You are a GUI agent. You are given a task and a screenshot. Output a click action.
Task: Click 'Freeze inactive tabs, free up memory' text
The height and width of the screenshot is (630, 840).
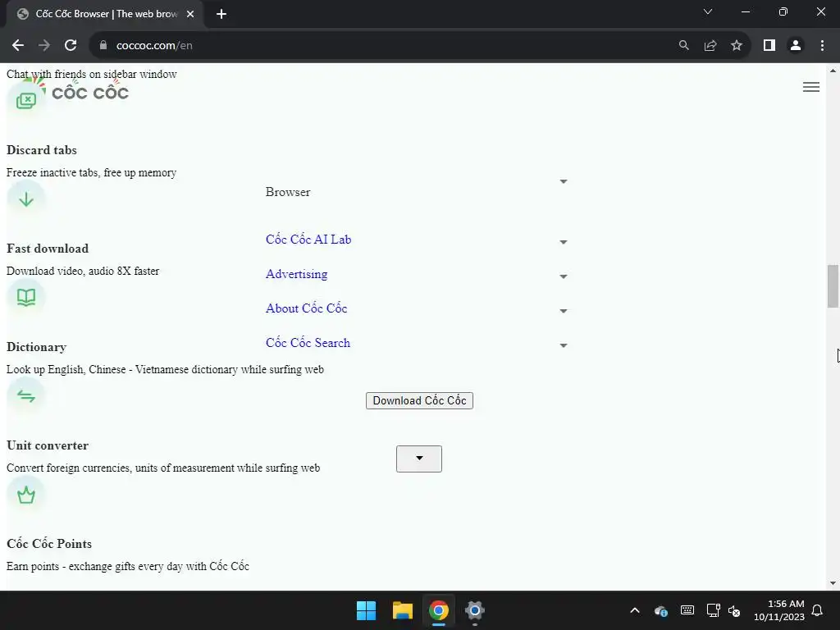click(x=92, y=173)
